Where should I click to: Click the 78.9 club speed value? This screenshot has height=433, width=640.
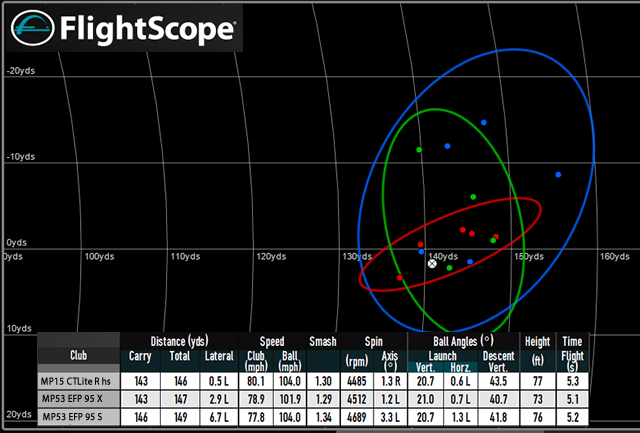point(256,399)
